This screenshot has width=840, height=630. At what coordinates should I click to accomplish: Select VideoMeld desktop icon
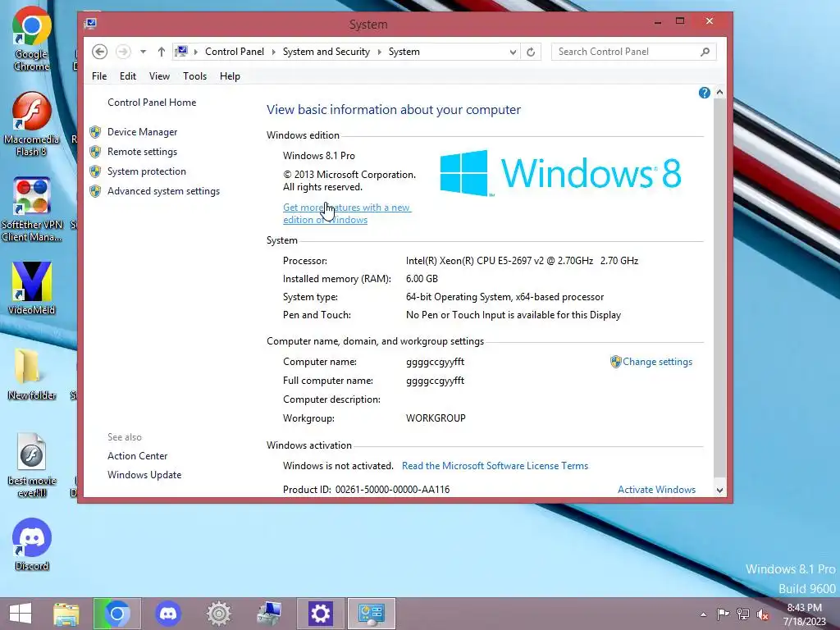pos(32,288)
